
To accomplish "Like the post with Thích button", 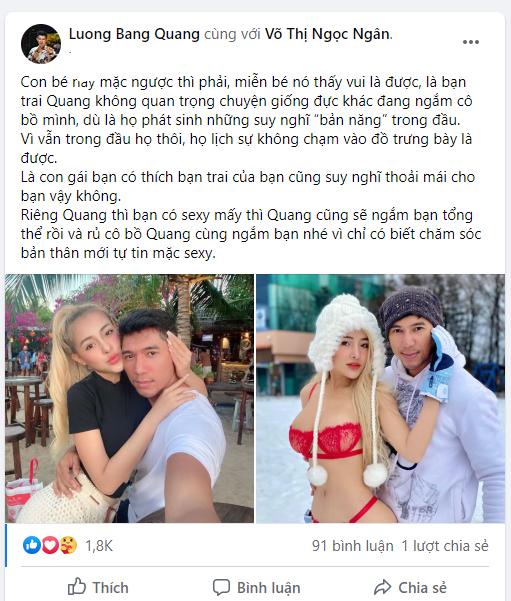I will [98, 587].
